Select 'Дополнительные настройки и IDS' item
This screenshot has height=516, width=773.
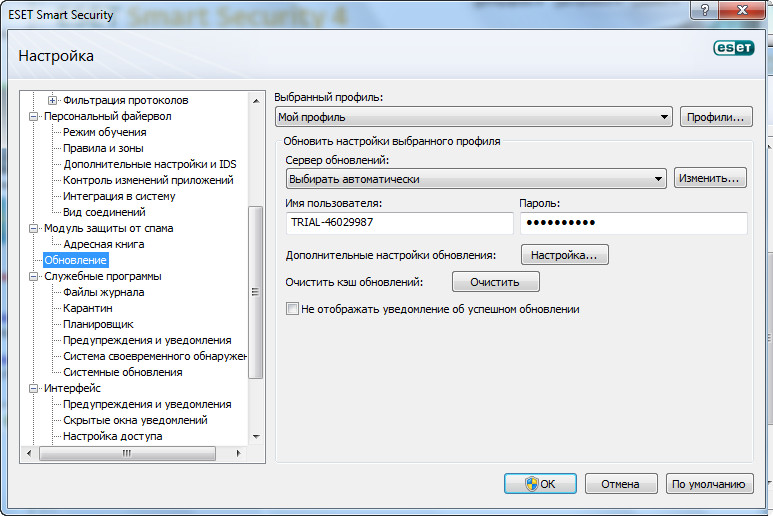point(149,164)
